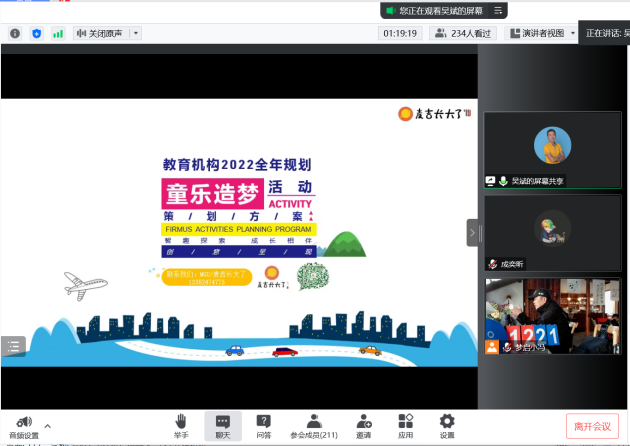The height and width of the screenshot is (446, 630).
Task: Raise hand with 举手 button
Action: pyautogui.click(x=181, y=426)
